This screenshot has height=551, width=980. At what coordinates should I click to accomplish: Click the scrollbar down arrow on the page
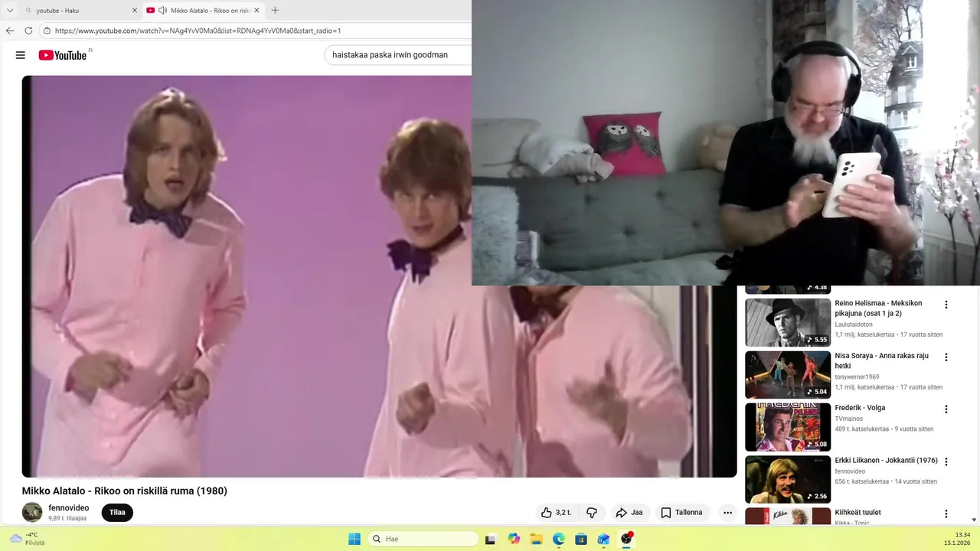[x=974, y=520]
